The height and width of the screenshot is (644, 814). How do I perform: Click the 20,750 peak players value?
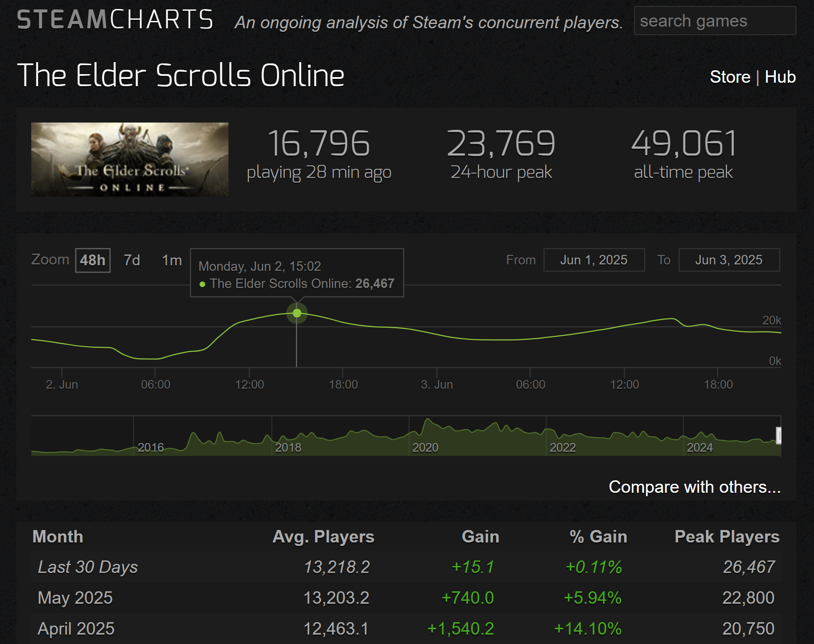coord(748,629)
